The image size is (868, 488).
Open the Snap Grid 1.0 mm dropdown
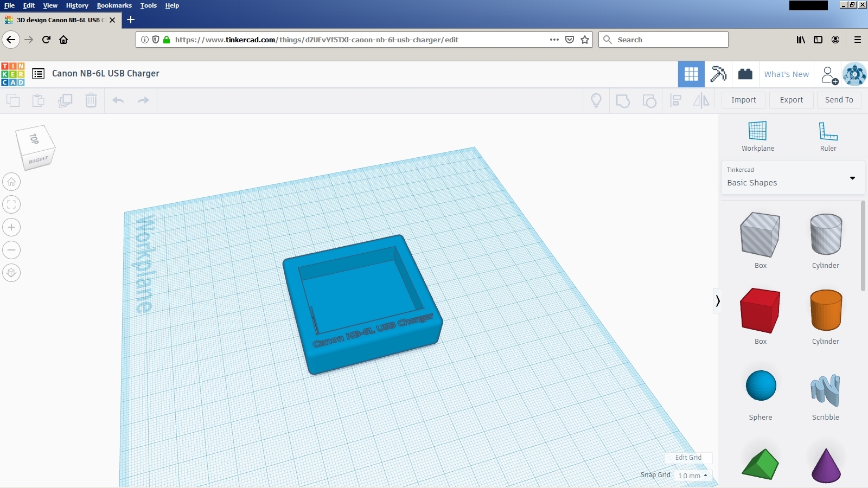coord(693,476)
